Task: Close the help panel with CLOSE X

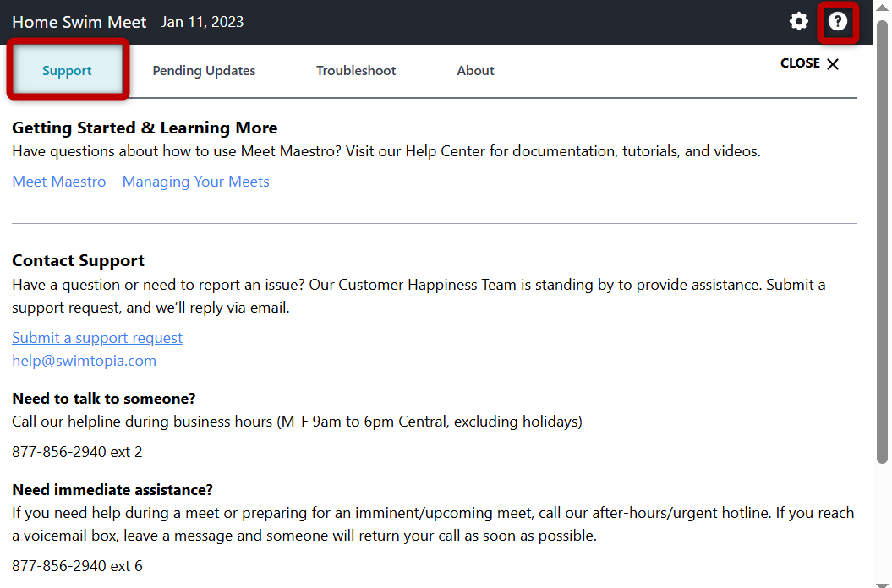Action: (809, 63)
